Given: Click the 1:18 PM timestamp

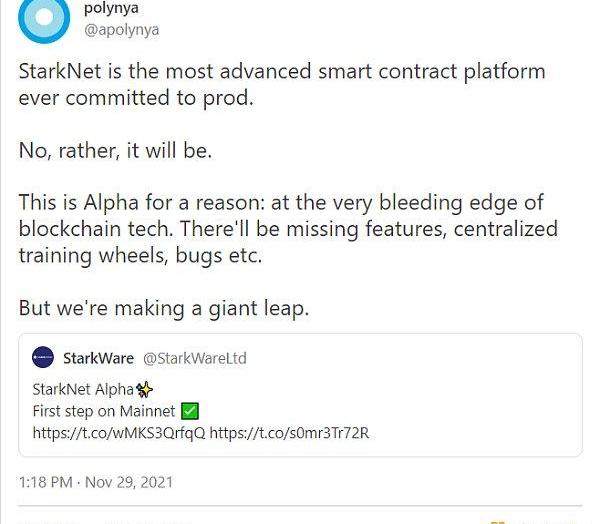Looking at the screenshot, I should pos(46,482).
